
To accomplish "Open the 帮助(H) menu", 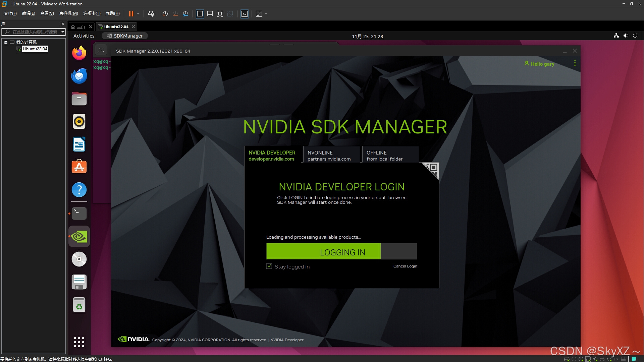I will click(x=113, y=13).
